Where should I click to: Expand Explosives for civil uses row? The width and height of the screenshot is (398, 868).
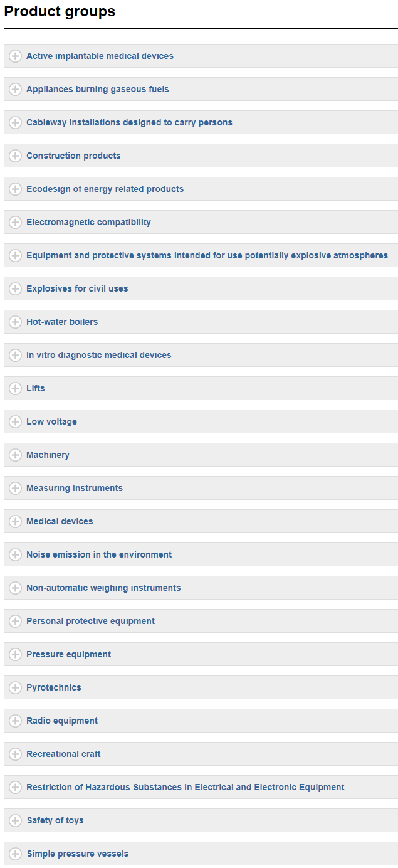[x=201, y=288]
